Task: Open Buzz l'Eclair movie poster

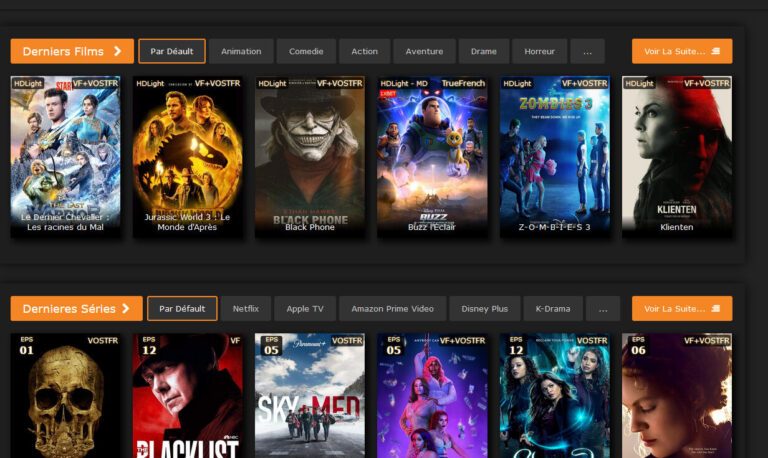Action: tap(432, 157)
